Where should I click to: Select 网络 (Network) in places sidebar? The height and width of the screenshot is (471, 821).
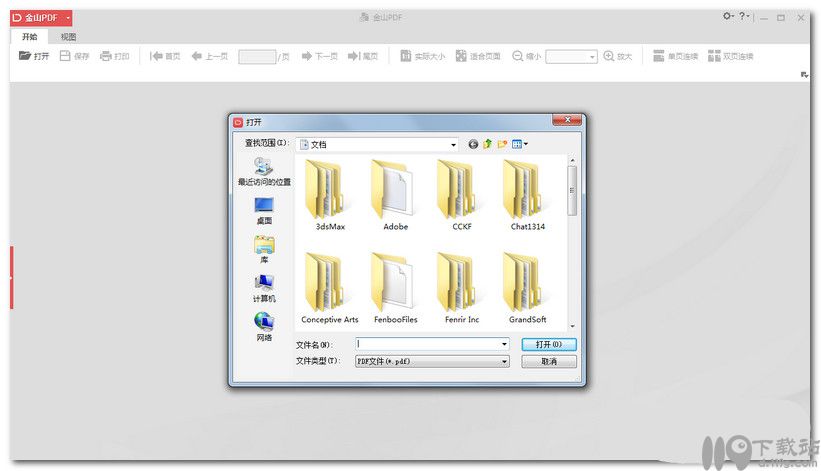click(264, 327)
